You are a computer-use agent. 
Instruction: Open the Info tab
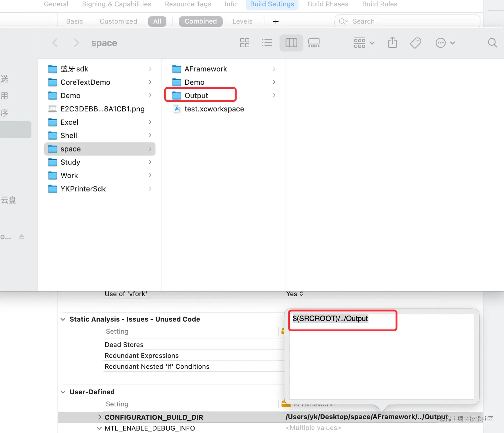pyautogui.click(x=231, y=4)
